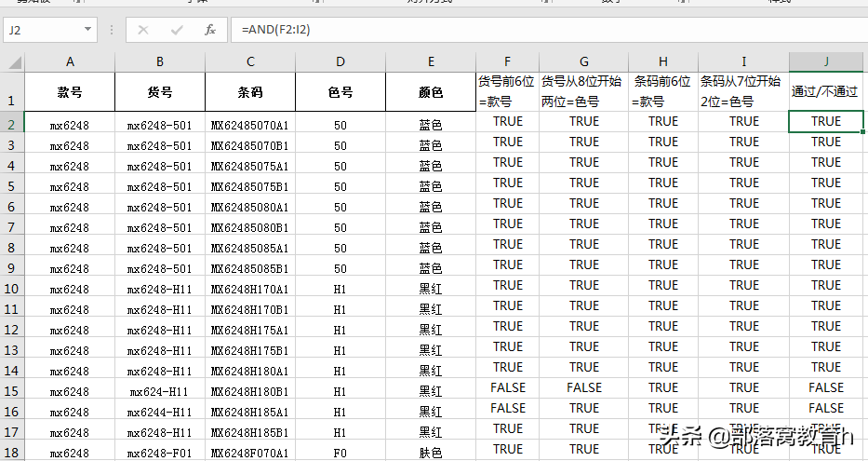Viewport: 868px width, 461px height.
Task: Click FALSE in column F row 16
Action: (x=508, y=408)
